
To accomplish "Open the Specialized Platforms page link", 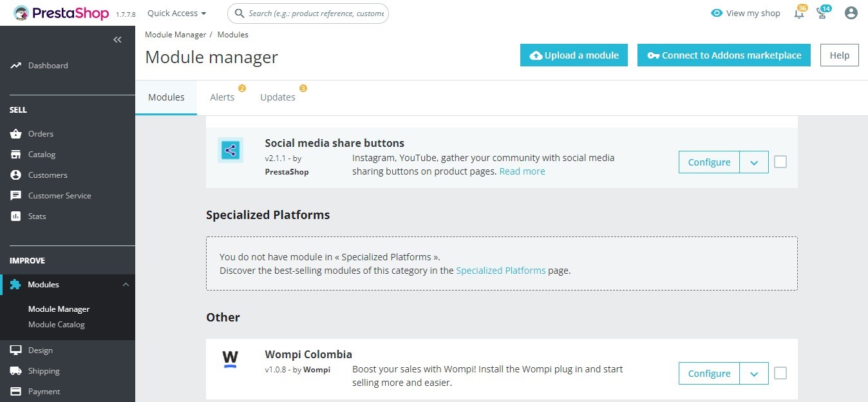I will tap(501, 270).
